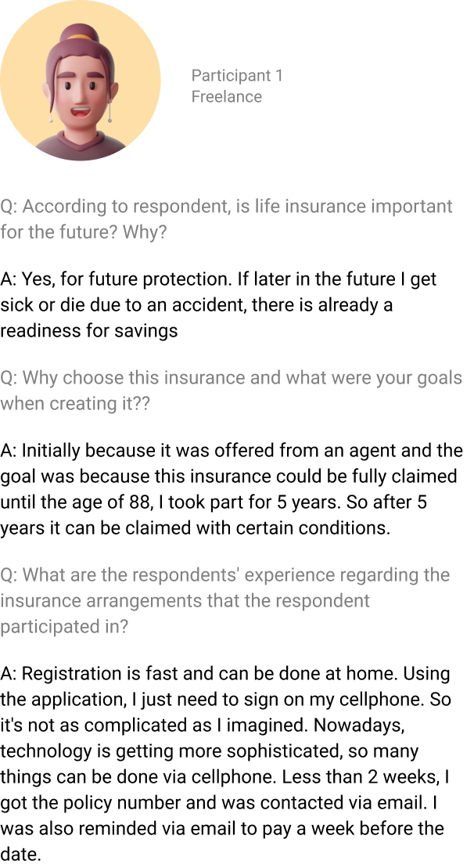Click 'claimed with certain conditions' line
This screenshot has width=474, height=868.
tap(196, 528)
